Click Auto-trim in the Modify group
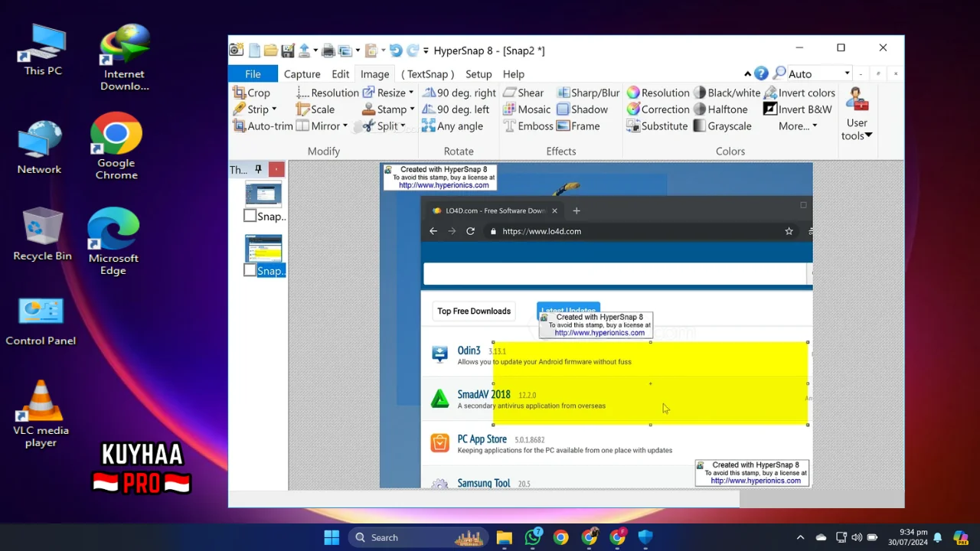980x551 pixels. pos(263,126)
